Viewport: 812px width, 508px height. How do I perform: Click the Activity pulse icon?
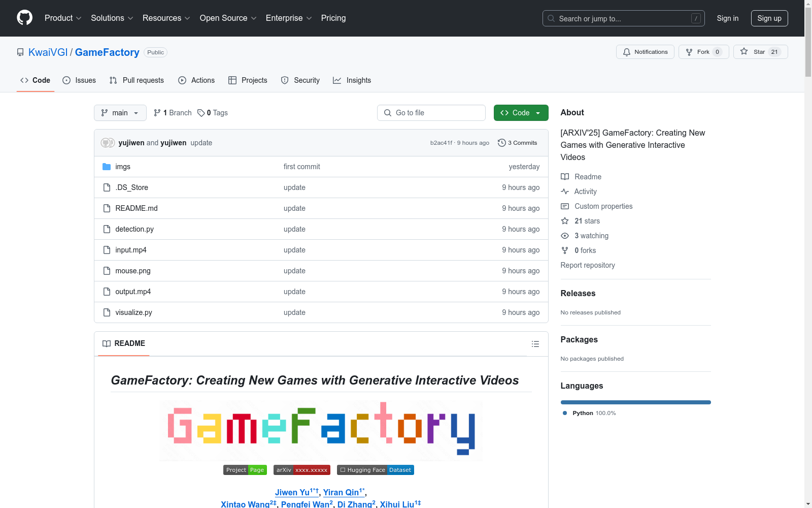click(565, 192)
